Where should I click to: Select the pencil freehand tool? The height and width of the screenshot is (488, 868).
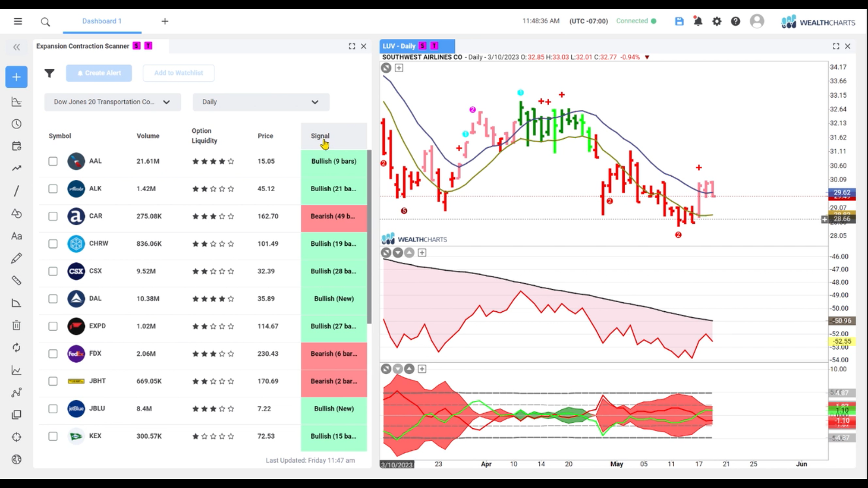16,258
